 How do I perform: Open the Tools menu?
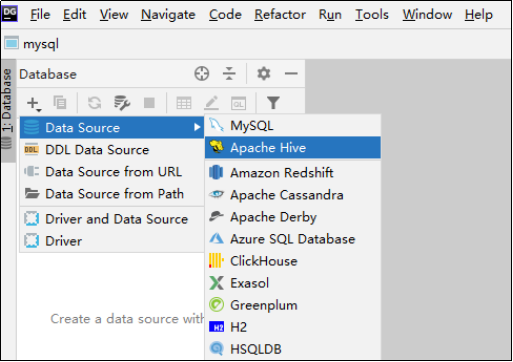tap(372, 14)
